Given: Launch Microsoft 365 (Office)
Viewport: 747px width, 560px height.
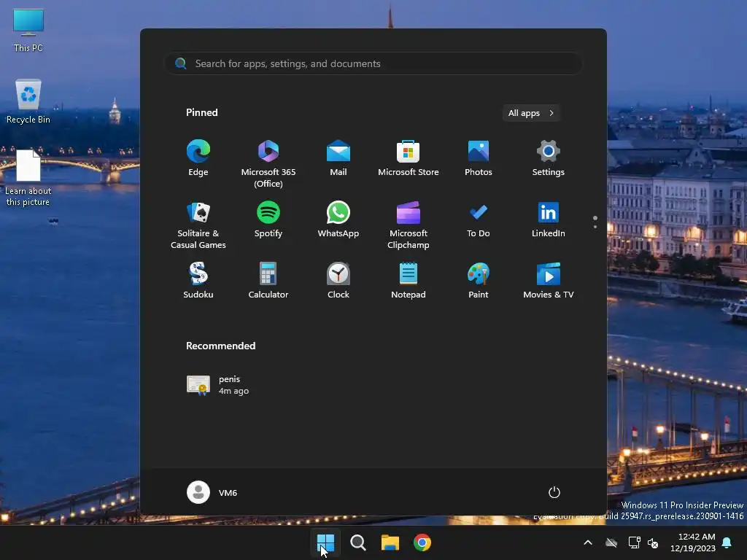Looking at the screenshot, I should tap(268, 163).
